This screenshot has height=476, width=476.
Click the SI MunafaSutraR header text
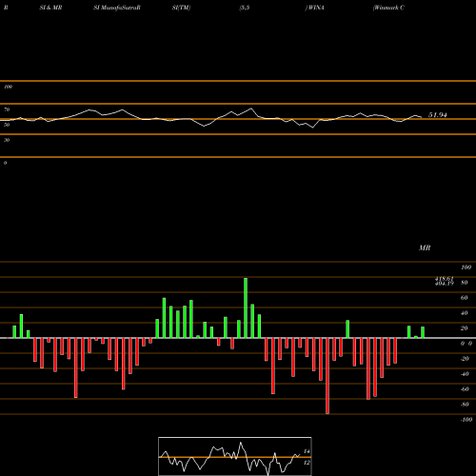click(117, 8)
